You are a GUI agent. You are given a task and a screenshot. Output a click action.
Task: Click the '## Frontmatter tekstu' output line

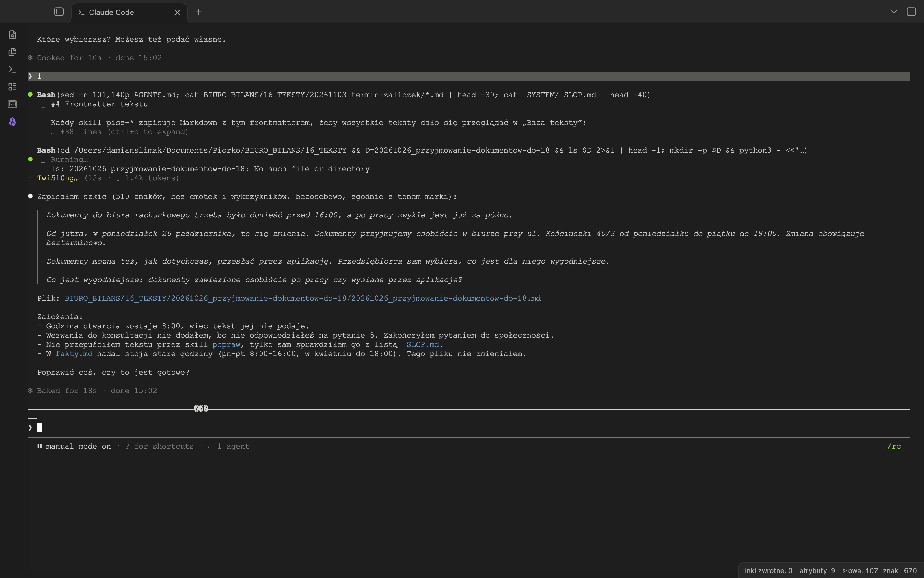(x=99, y=104)
